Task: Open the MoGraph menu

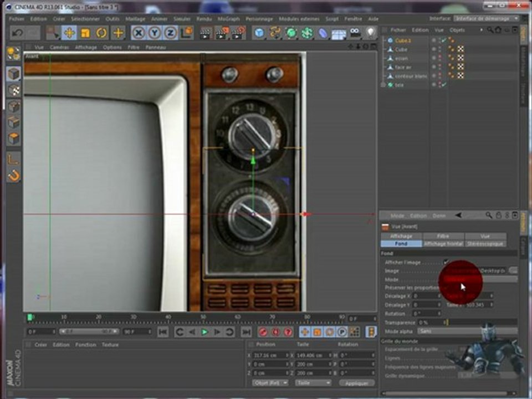Action: [229, 18]
